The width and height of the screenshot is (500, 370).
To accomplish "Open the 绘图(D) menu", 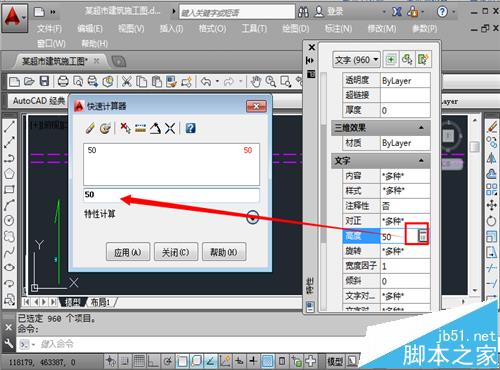I will pos(296,29).
